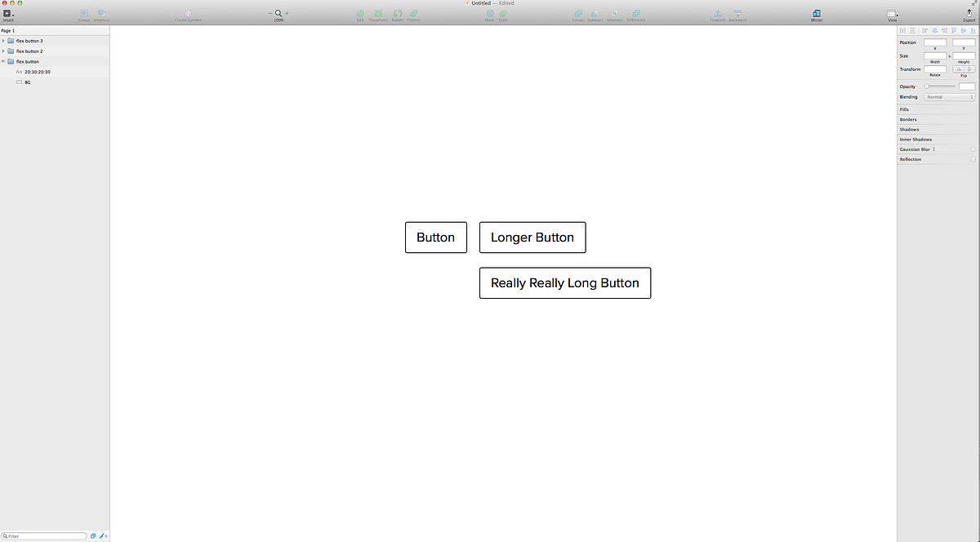
Task: Open the View options in the toolbar
Action: (x=891, y=14)
